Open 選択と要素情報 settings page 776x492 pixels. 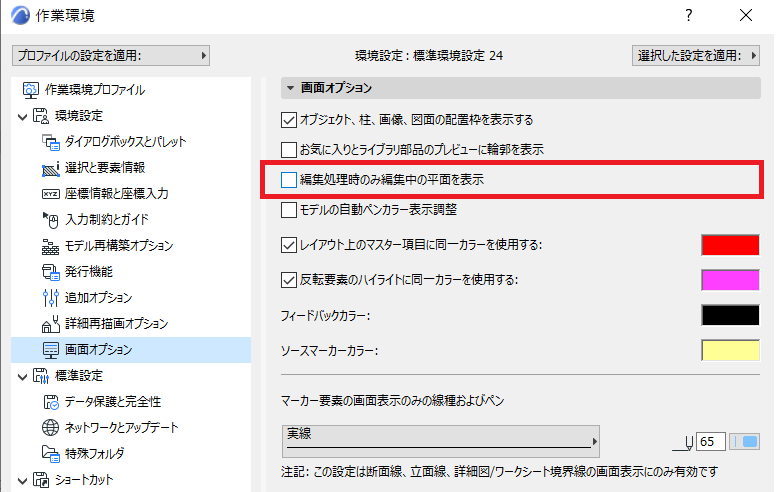pos(105,168)
